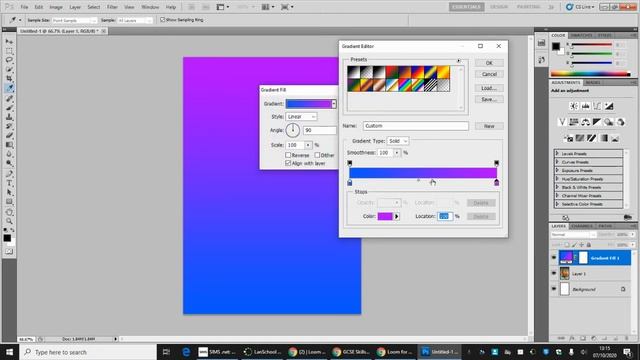Image resolution: width=640 pixels, height=360 pixels.
Task: Select the Crop tool
Action: pyautogui.click(x=9, y=78)
